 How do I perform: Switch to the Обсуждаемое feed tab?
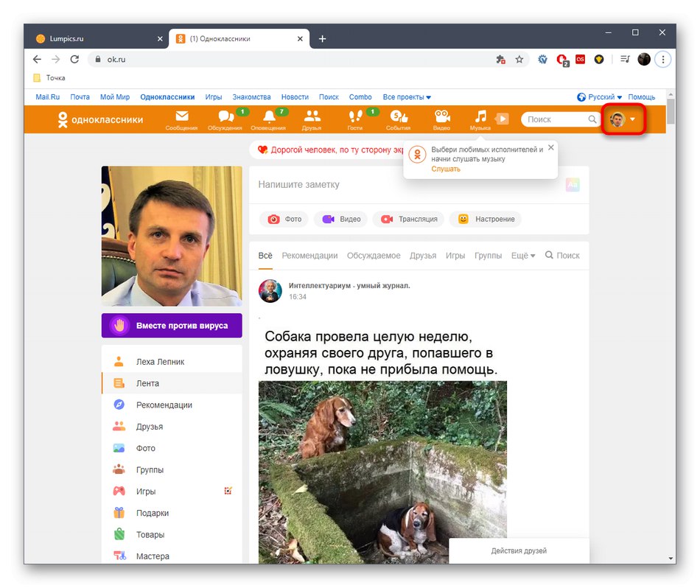coord(374,255)
